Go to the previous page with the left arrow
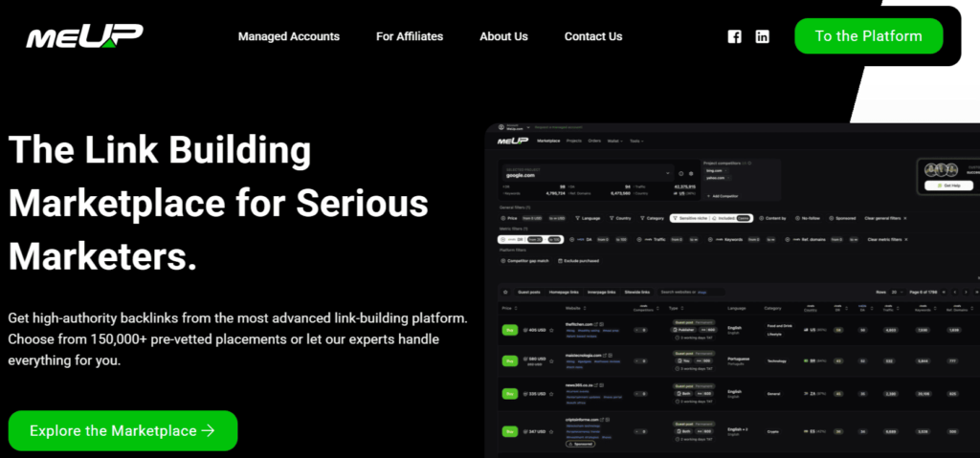980x458 pixels. click(x=954, y=292)
